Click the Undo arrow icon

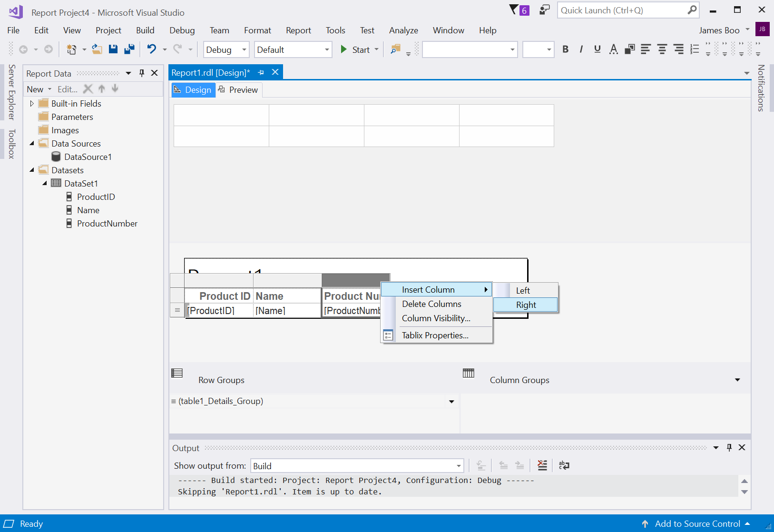[x=152, y=49]
